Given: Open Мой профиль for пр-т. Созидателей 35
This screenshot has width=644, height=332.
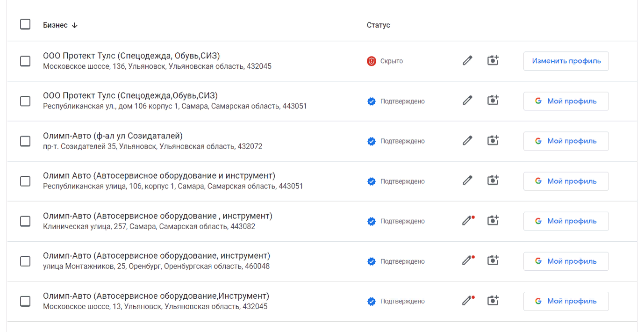Looking at the screenshot, I should click(566, 141).
